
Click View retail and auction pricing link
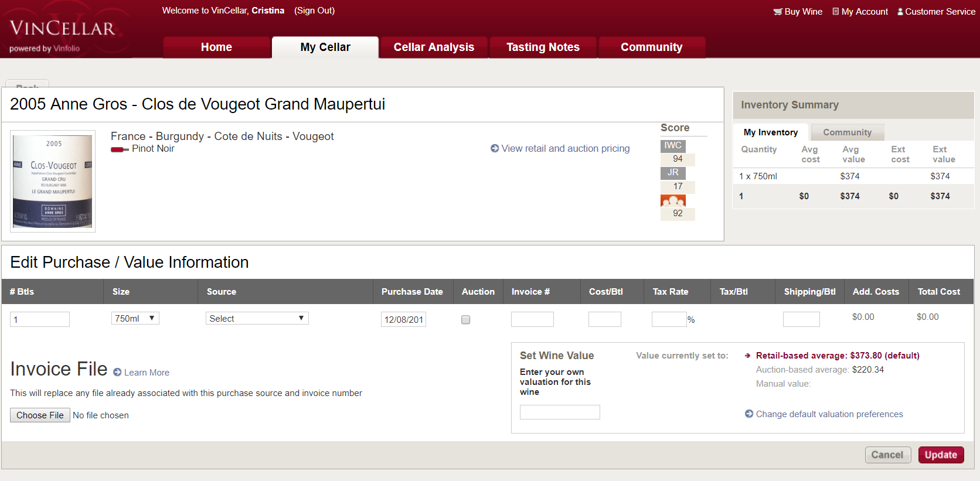(566, 149)
